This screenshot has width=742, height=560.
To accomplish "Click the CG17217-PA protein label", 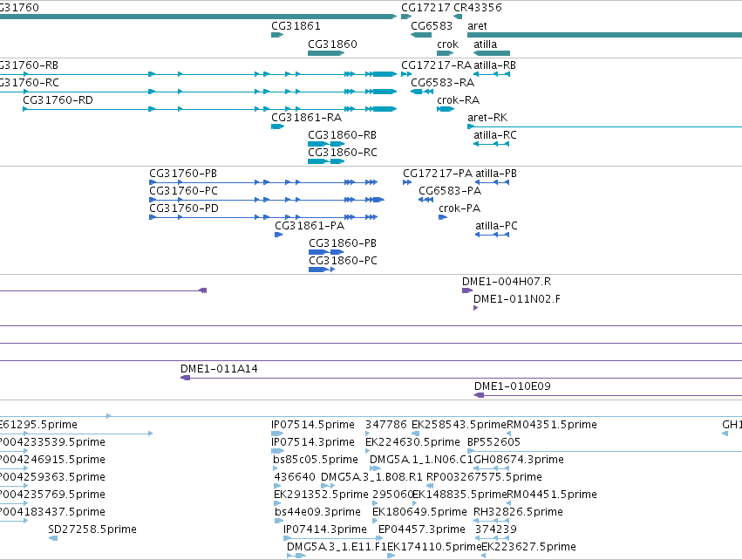I will coord(438,174).
